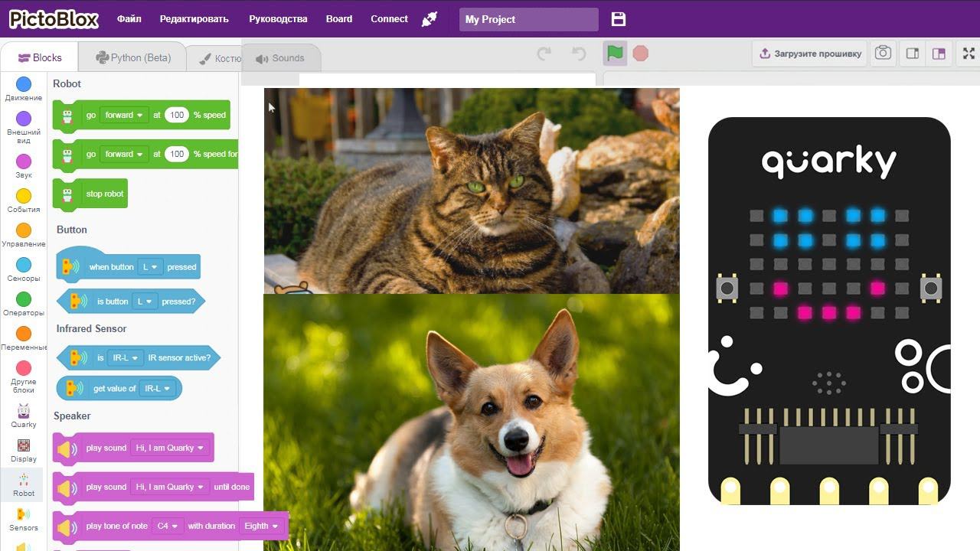Screen dimensions: 980x551
Task: Switch to the Python (Beta) tab
Action: 133,57
